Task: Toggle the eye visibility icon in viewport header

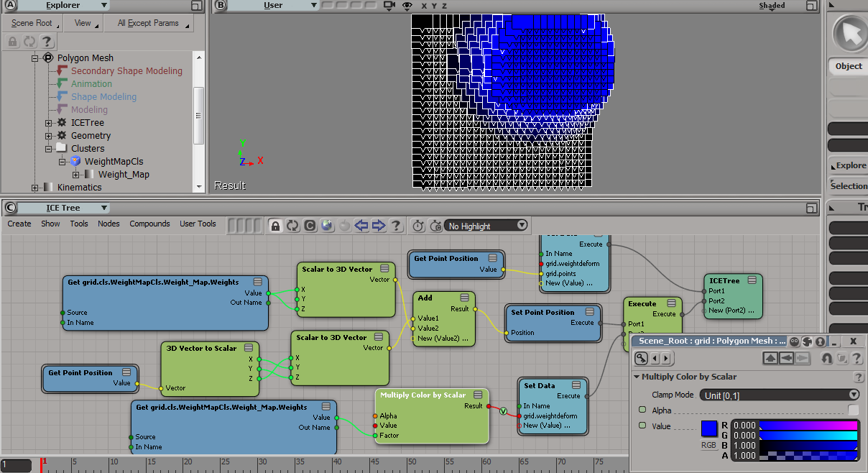Action: pyautogui.click(x=407, y=6)
